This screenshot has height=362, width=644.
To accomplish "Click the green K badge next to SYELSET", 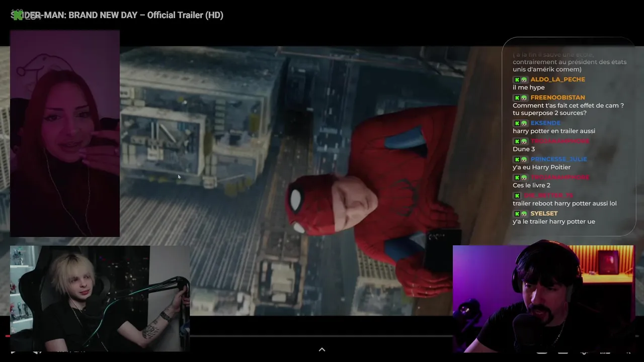I will (x=516, y=214).
